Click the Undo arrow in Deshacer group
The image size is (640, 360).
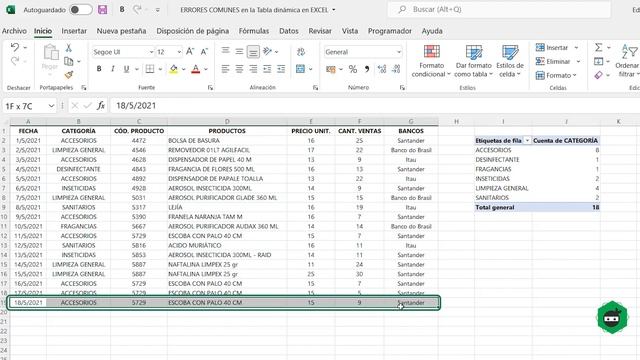click(x=15, y=47)
